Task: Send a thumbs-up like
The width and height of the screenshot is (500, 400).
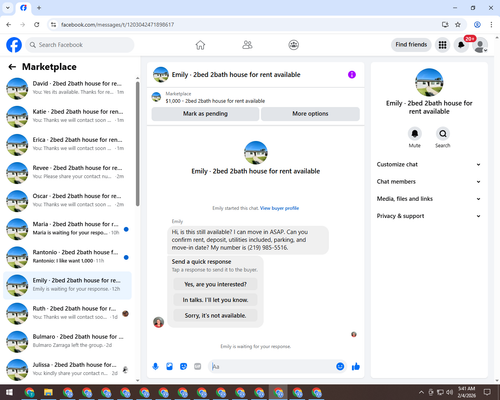Action: point(356,367)
